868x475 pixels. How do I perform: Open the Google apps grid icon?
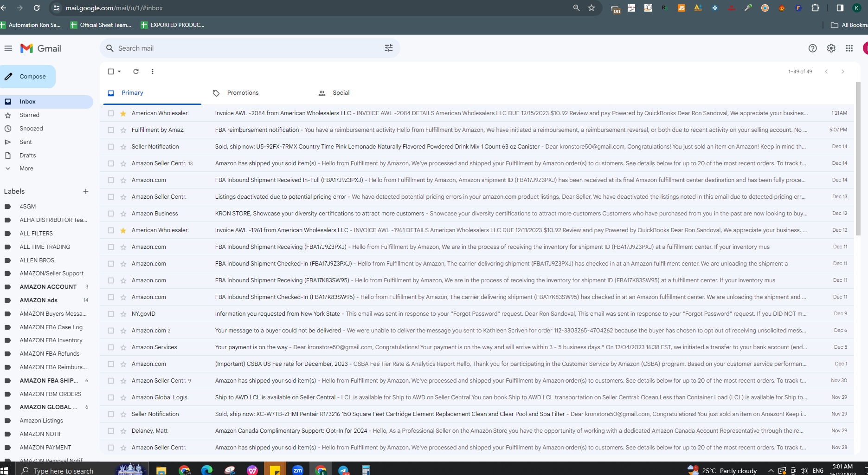[849, 48]
